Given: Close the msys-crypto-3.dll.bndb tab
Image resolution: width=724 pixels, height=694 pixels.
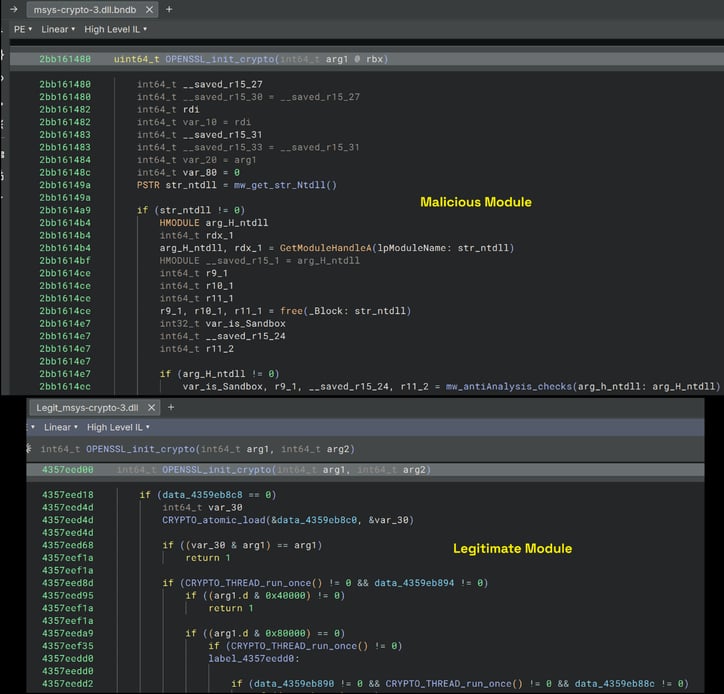Looking at the screenshot, I should [149, 10].
